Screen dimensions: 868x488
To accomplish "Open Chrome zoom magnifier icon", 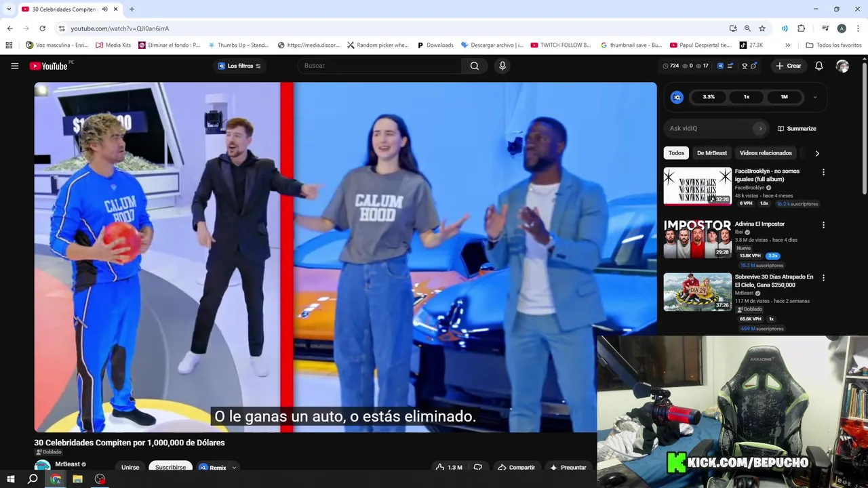I will point(747,28).
